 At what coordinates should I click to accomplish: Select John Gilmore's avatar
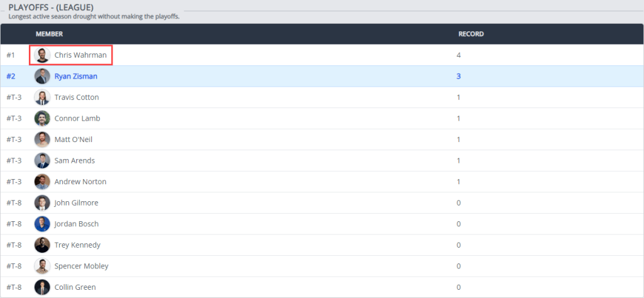(42, 202)
